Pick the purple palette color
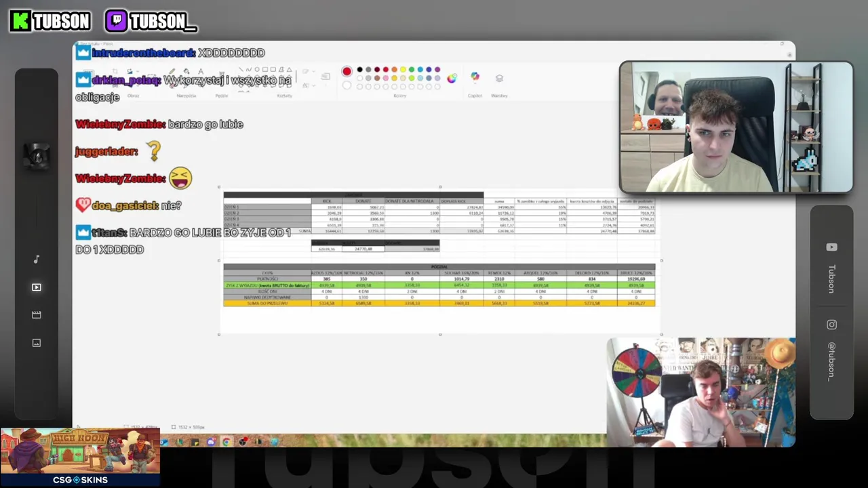The width and height of the screenshot is (868, 488). [x=437, y=69]
